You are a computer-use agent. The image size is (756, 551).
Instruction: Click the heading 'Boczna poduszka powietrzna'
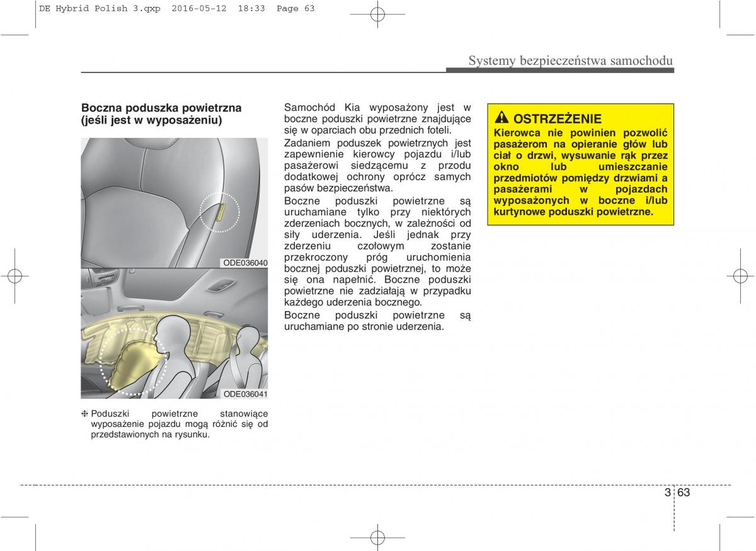pos(161,108)
